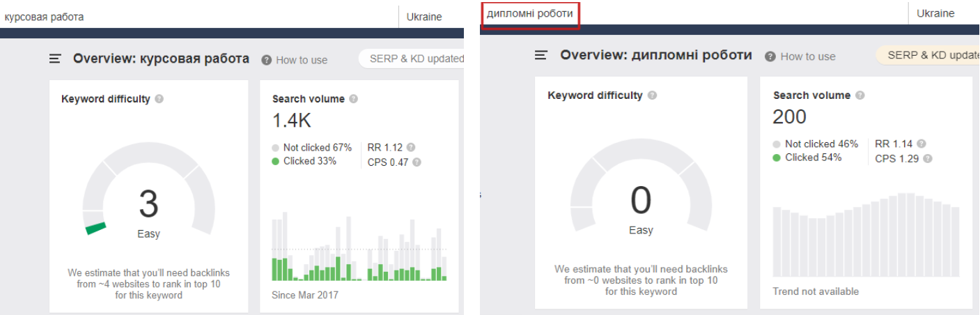
Task: Focus the курсовая работа keyword search field
Action: [199, 17]
